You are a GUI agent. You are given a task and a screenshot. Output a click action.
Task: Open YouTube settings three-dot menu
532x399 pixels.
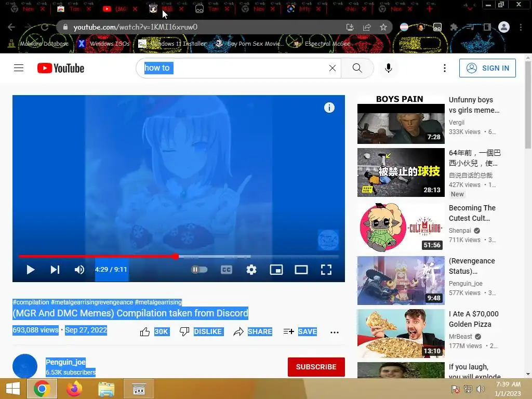click(x=445, y=68)
